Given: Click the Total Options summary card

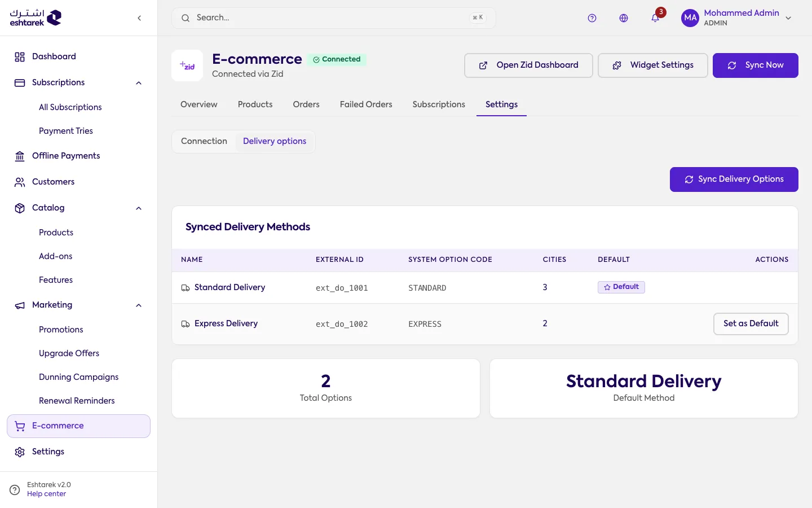Looking at the screenshot, I should (326, 388).
